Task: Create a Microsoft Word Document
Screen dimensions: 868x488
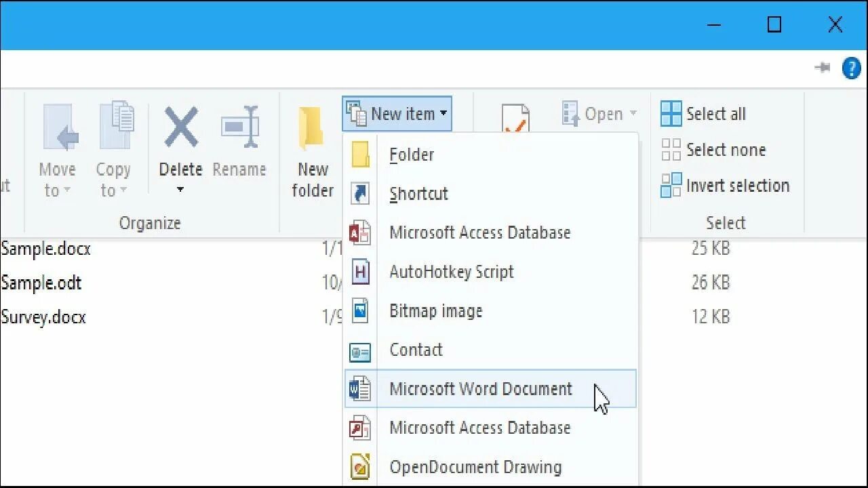Action: [x=491, y=389]
